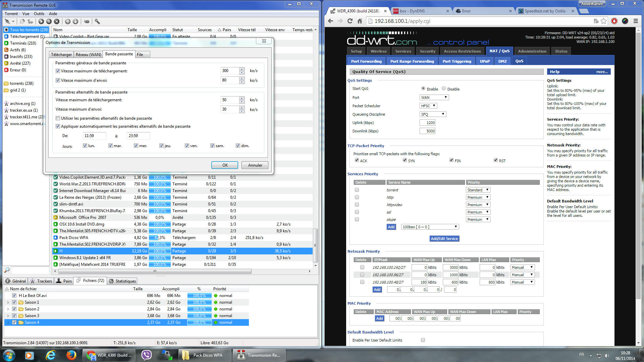Image resolution: width=644 pixels, height=362 pixels.
Task: Toggle maximum download speed checkbox
Action: click(58, 71)
